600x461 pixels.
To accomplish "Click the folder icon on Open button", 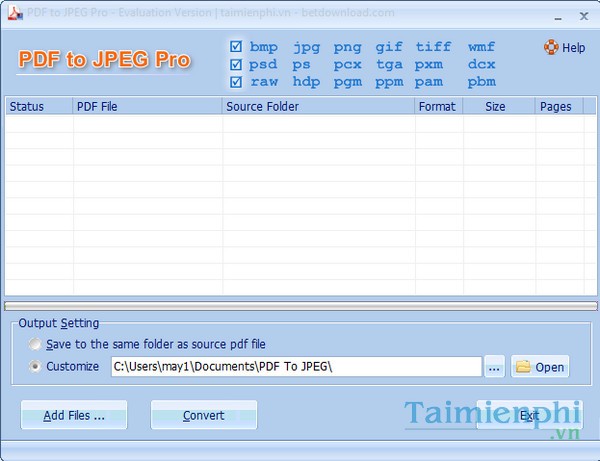I will [x=523, y=367].
